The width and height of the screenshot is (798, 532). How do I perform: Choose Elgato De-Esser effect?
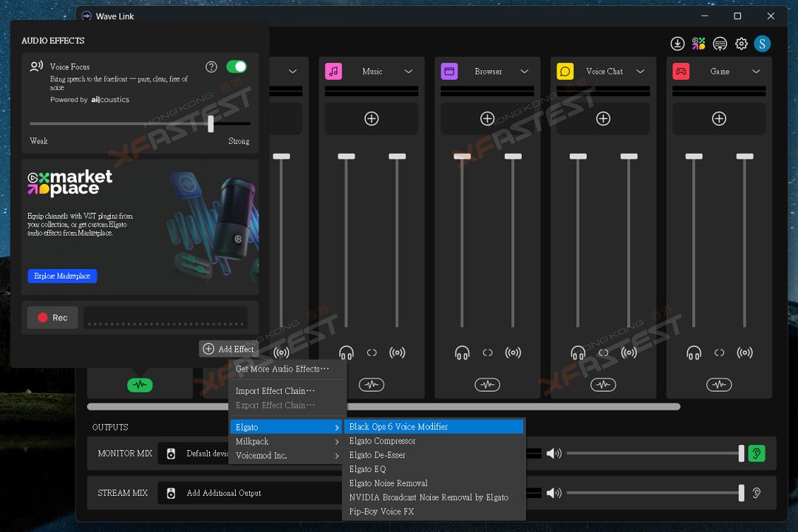434,455
